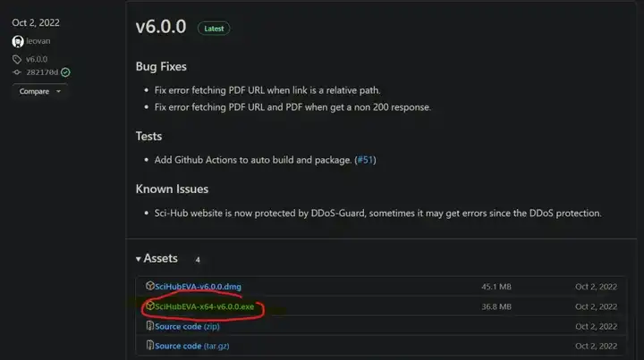Open pull request #51 link
The width and height of the screenshot is (644, 360).
(365, 160)
